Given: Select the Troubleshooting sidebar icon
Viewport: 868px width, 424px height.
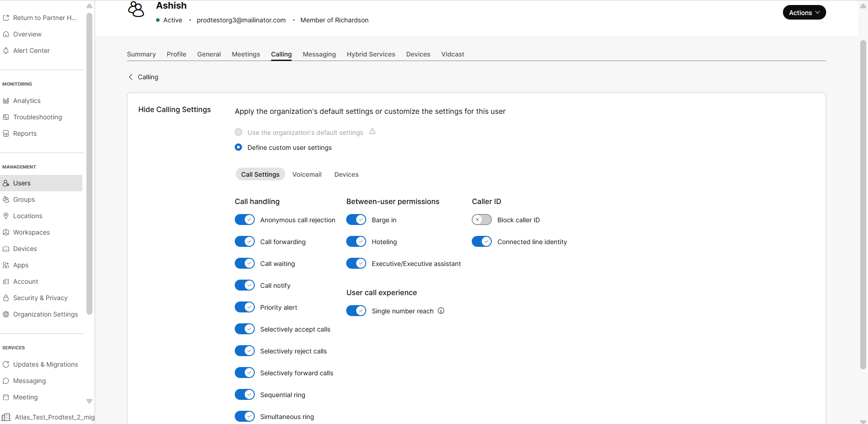Looking at the screenshot, I should point(6,117).
